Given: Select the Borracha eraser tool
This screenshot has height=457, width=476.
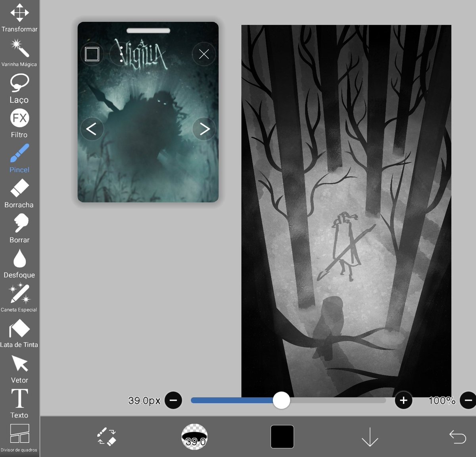Looking at the screenshot, I should point(19,193).
